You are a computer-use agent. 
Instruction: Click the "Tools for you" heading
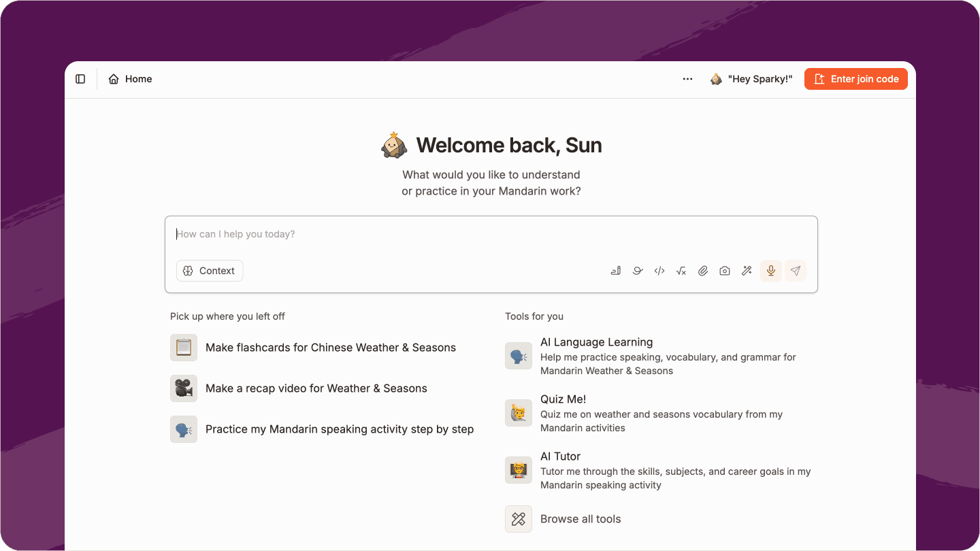pyautogui.click(x=534, y=316)
